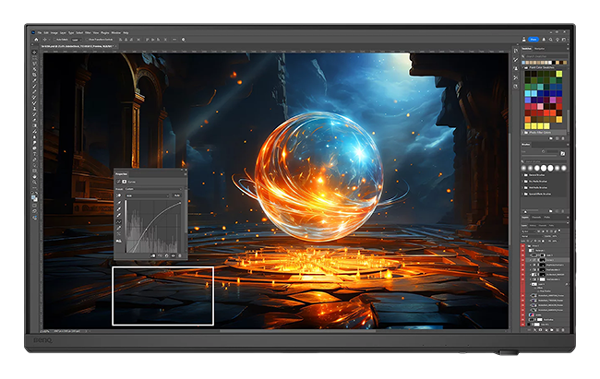
Task: Click the create new group icon in Layers footer
Action: pyautogui.click(x=552, y=330)
